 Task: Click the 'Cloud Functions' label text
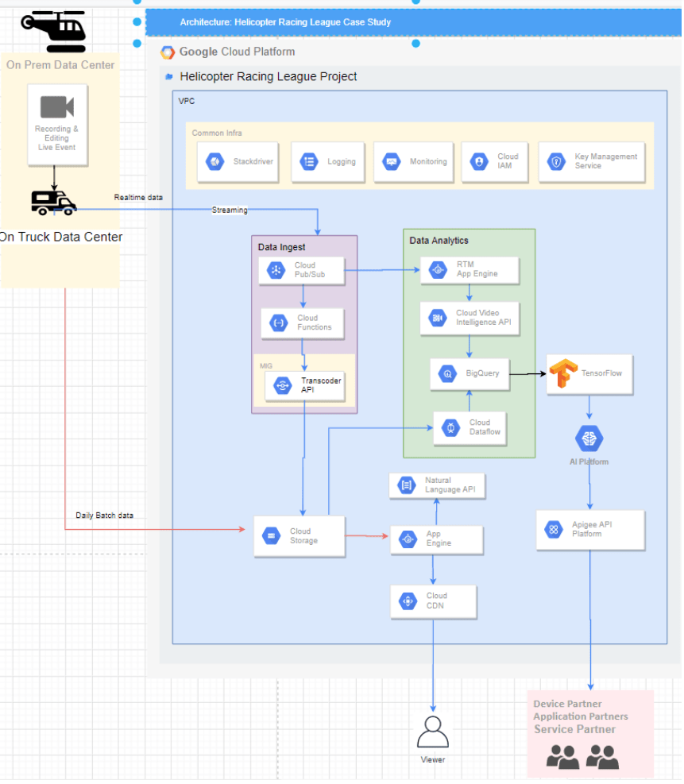(315, 322)
